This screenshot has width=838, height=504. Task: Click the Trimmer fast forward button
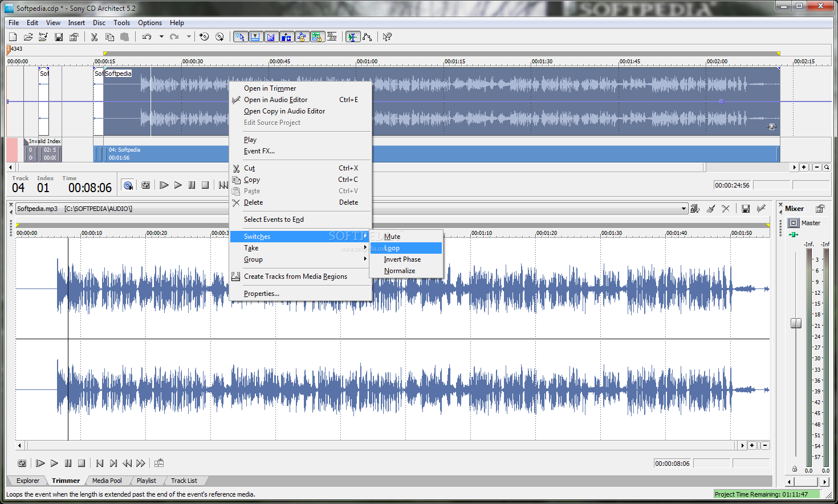pyautogui.click(x=141, y=464)
